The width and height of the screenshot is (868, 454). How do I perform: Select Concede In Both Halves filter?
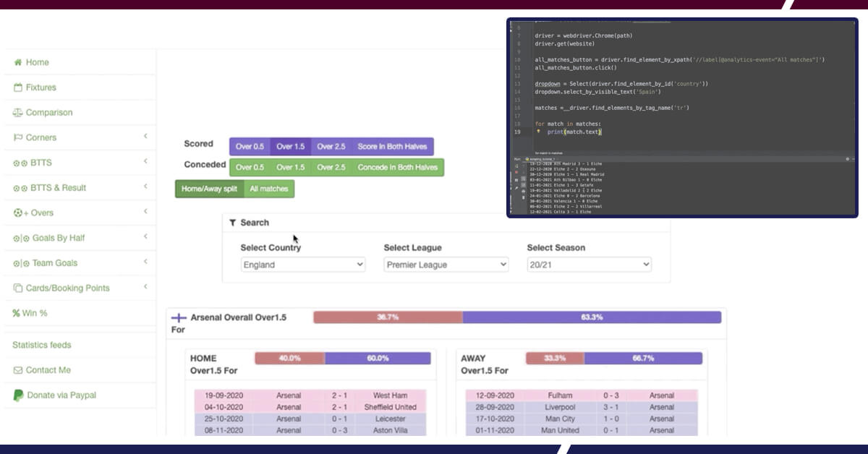398,167
